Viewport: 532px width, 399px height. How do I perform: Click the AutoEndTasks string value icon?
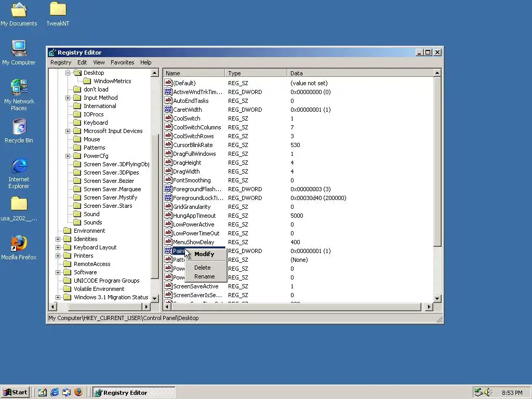pyautogui.click(x=168, y=100)
